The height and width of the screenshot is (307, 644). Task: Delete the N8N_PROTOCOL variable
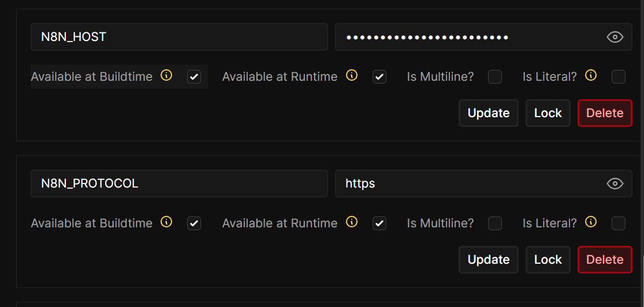tap(605, 260)
